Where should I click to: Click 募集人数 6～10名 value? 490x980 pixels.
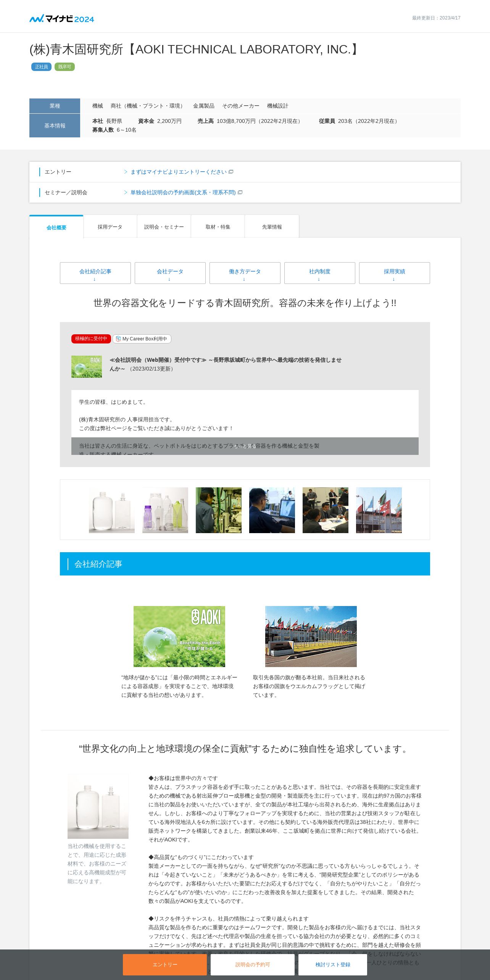114,130
